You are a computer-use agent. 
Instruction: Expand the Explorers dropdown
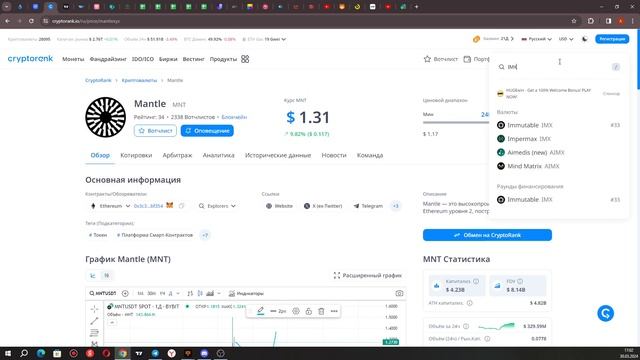tap(217, 206)
